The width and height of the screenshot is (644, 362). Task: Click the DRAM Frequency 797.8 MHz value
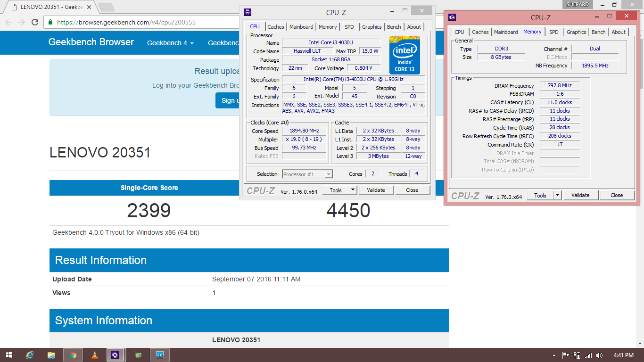[x=560, y=85]
